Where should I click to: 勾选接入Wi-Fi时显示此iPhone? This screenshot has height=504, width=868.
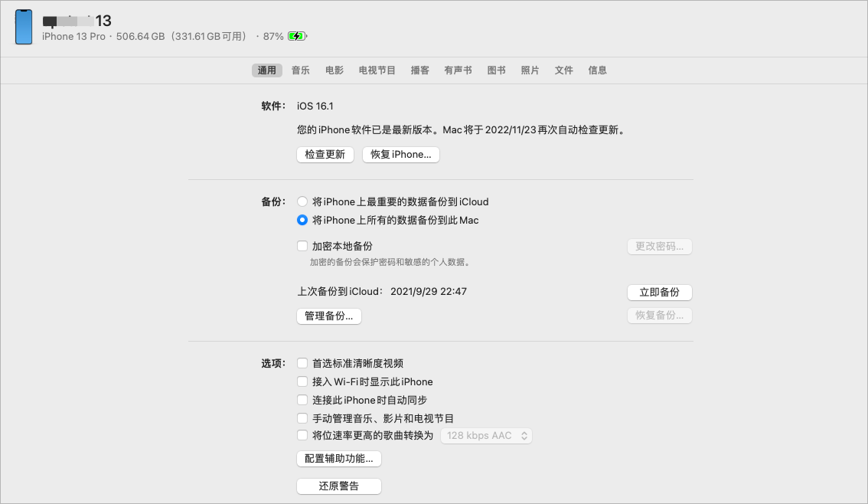pos(302,381)
